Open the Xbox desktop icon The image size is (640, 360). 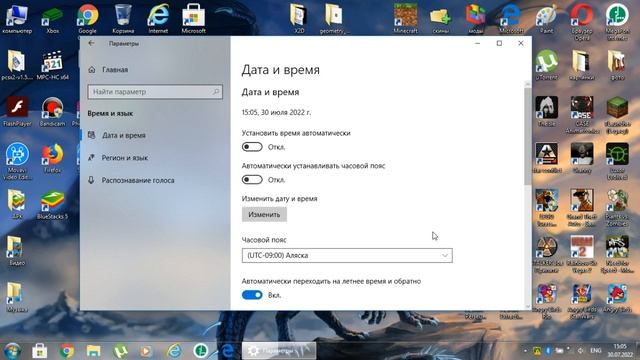point(52,20)
